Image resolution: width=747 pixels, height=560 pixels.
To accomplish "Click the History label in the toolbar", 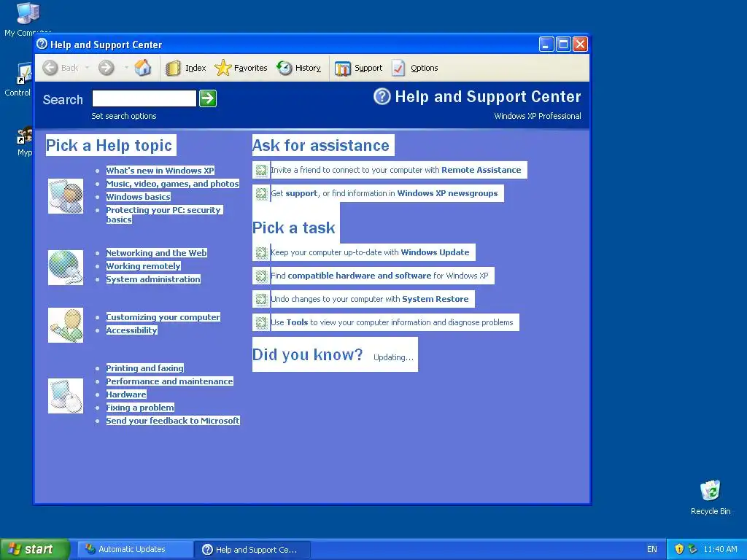I will pyautogui.click(x=308, y=68).
